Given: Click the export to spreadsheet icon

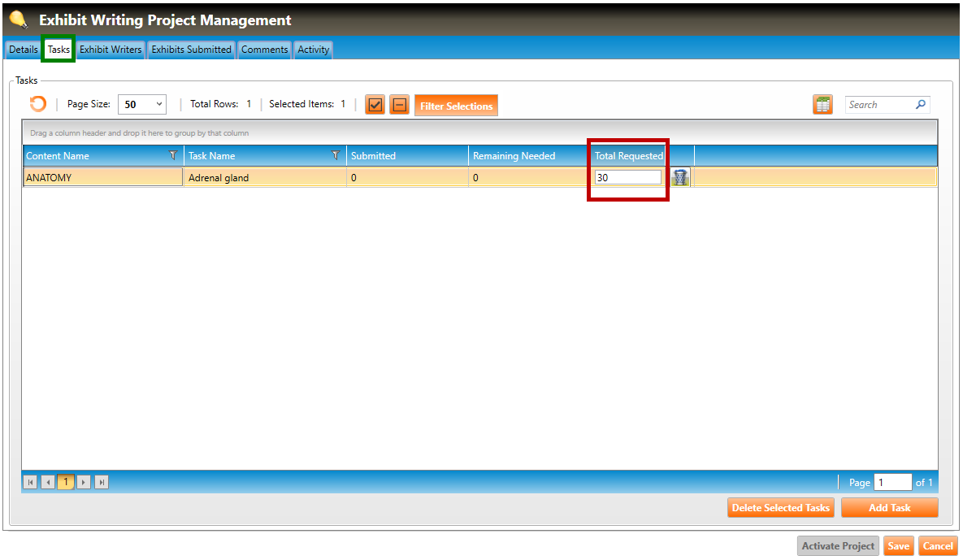Looking at the screenshot, I should click(822, 105).
